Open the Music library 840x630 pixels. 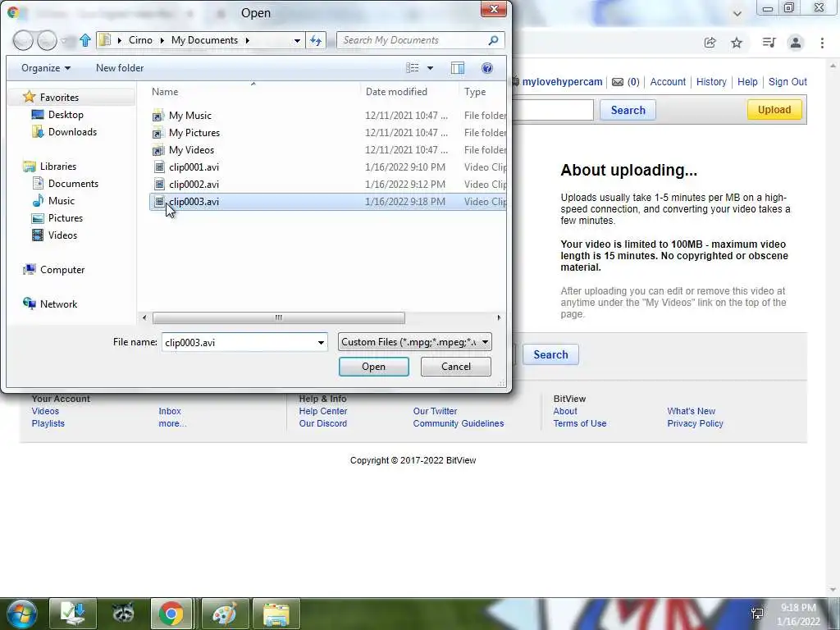pos(53,200)
